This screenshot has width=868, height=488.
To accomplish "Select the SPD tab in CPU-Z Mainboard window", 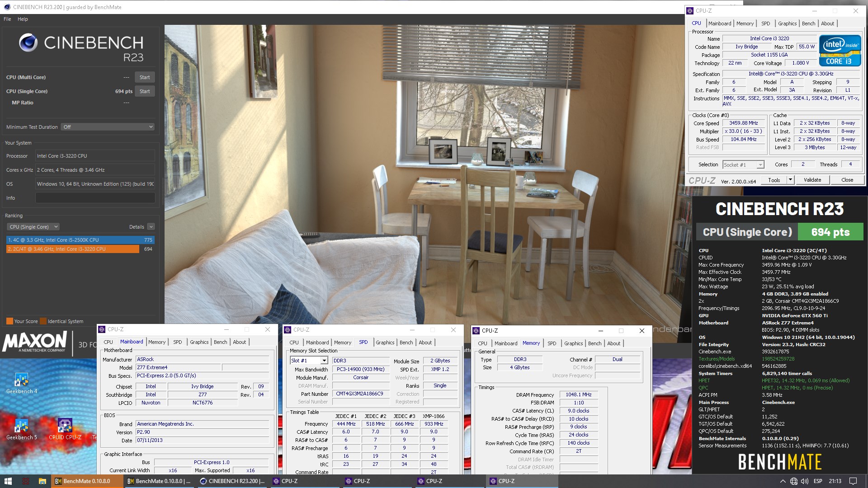I will pos(178,342).
